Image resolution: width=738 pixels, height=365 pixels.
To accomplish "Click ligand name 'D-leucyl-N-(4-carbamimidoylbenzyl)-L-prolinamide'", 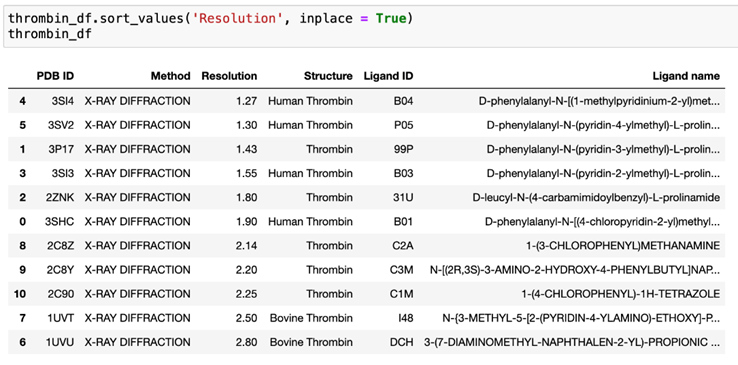I will [x=596, y=198].
